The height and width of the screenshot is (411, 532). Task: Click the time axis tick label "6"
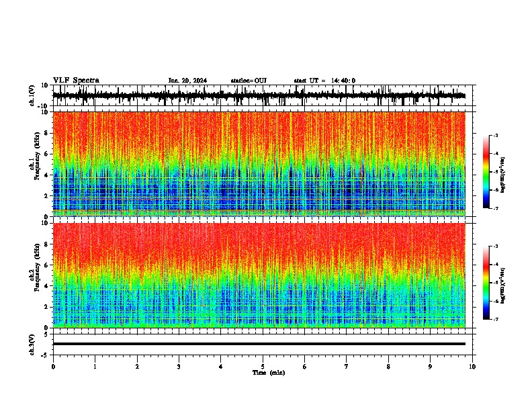pos(305,367)
